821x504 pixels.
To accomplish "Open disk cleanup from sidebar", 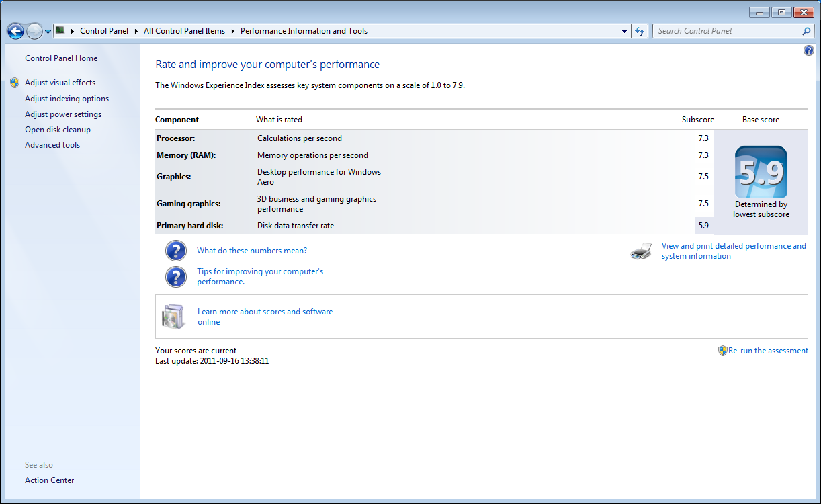I will (58, 130).
